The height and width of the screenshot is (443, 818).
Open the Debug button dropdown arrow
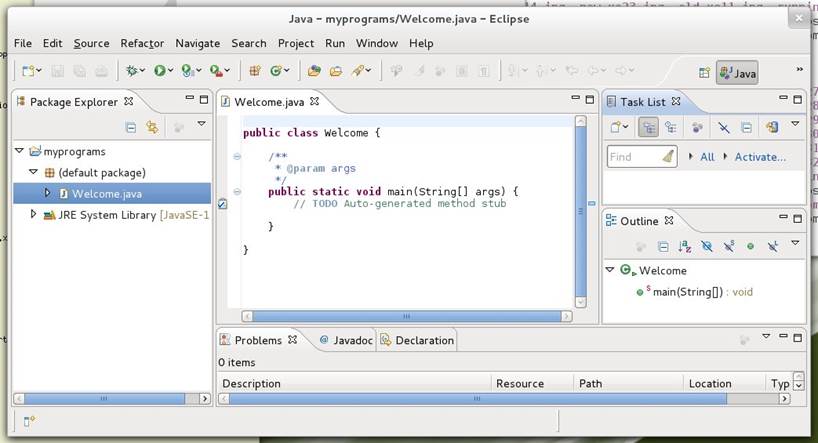(x=142, y=70)
